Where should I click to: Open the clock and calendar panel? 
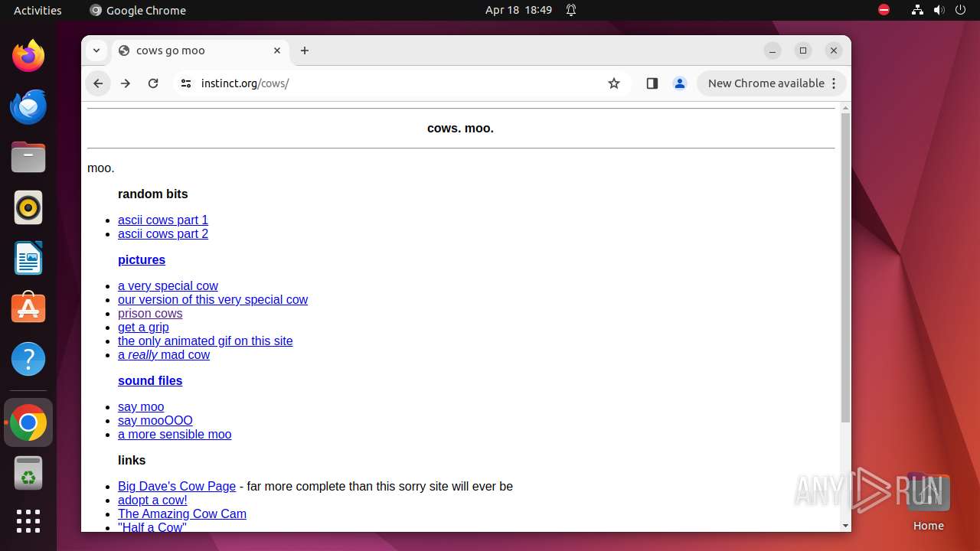518,10
